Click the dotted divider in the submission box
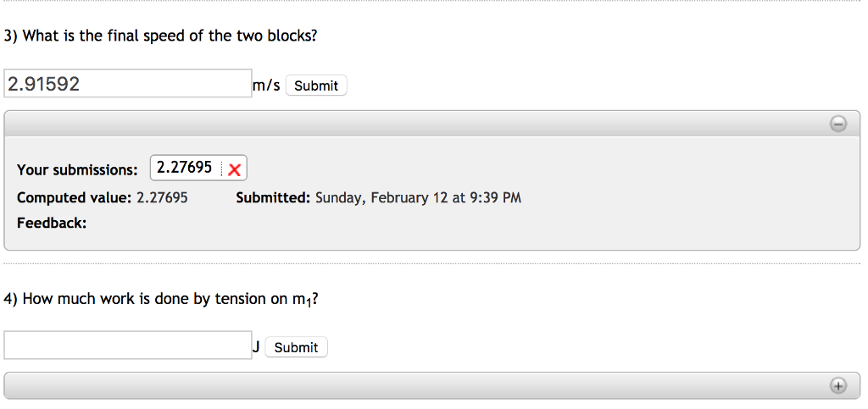This screenshot has width=868, height=409. (x=223, y=169)
